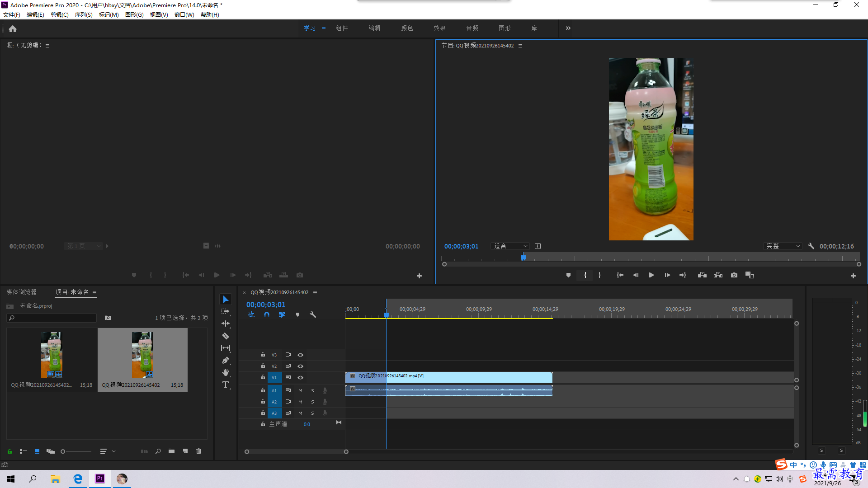Open 窗口(W) menu
Viewport: 868px width, 488px height.
tap(184, 14)
